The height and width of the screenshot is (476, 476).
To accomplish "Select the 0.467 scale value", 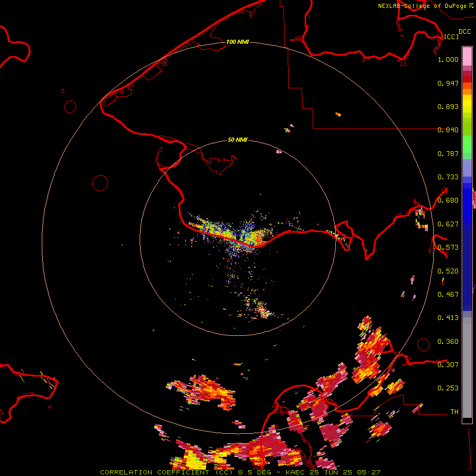I will coord(448,295).
